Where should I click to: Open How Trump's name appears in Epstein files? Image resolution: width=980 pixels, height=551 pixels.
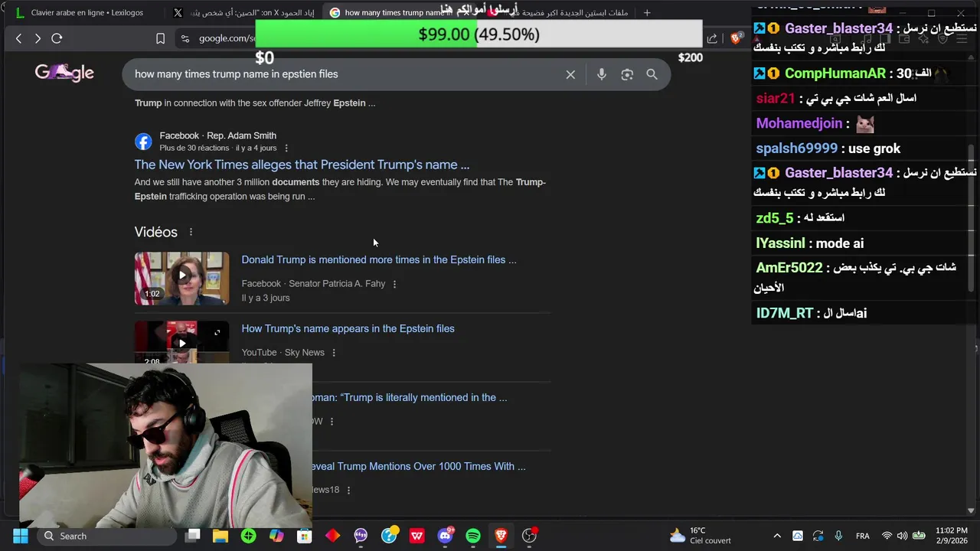tap(348, 328)
